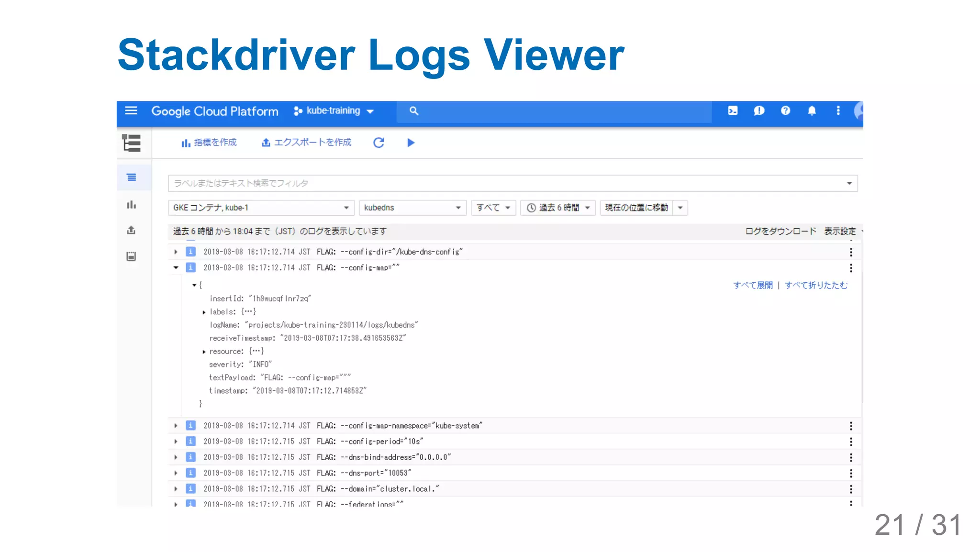This screenshot has height=552, width=980.
Task: Click すべて折りたたむ (collapse all) link
Action: pyautogui.click(x=816, y=285)
